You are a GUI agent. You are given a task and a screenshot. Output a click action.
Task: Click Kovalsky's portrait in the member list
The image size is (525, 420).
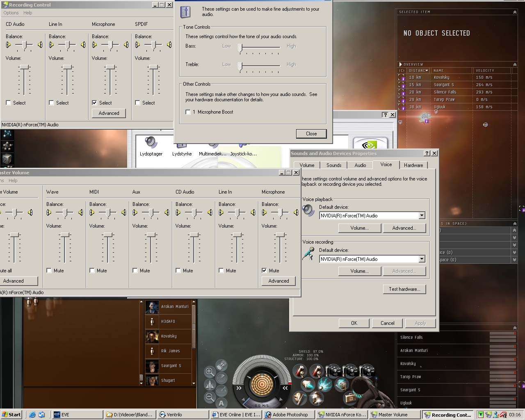click(152, 336)
